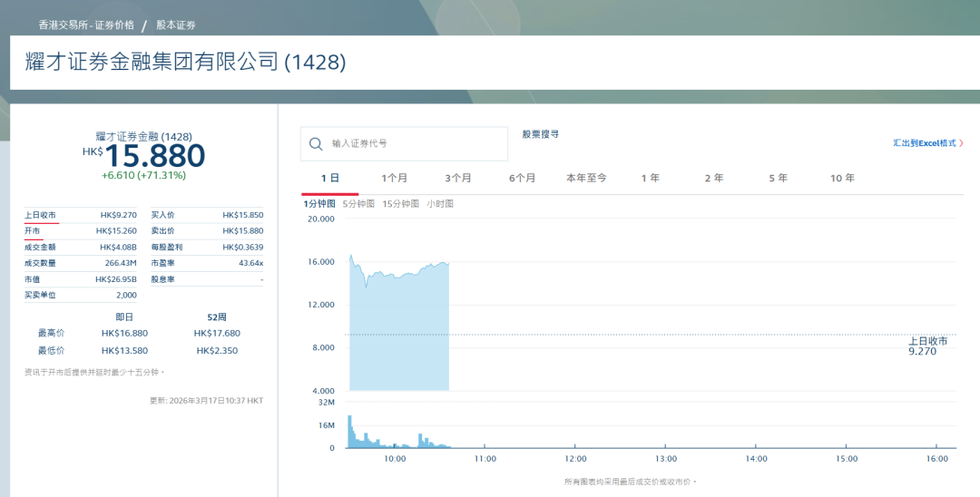Choose the 1分钟图 chart interval
The image size is (980, 497).
pyautogui.click(x=319, y=204)
